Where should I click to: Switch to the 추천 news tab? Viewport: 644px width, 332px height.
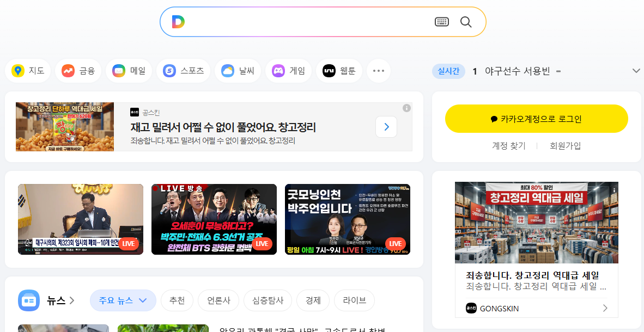(x=177, y=300)
